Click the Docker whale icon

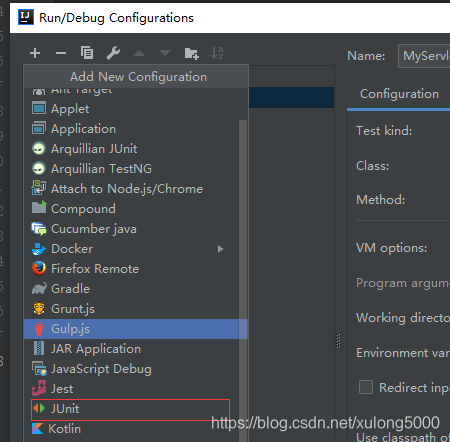pos(39,249)
